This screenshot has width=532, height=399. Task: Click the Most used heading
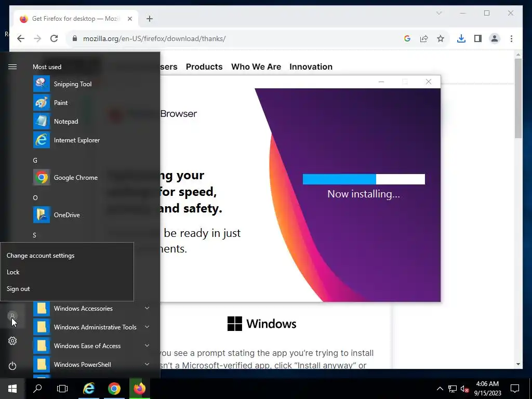[47, 66]
